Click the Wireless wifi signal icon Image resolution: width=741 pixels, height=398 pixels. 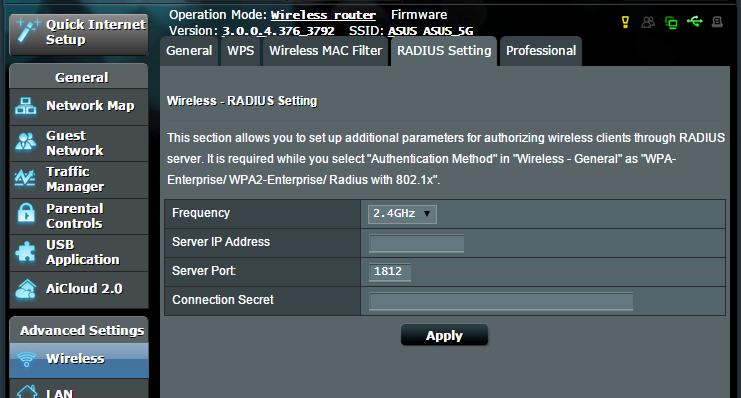26,359
